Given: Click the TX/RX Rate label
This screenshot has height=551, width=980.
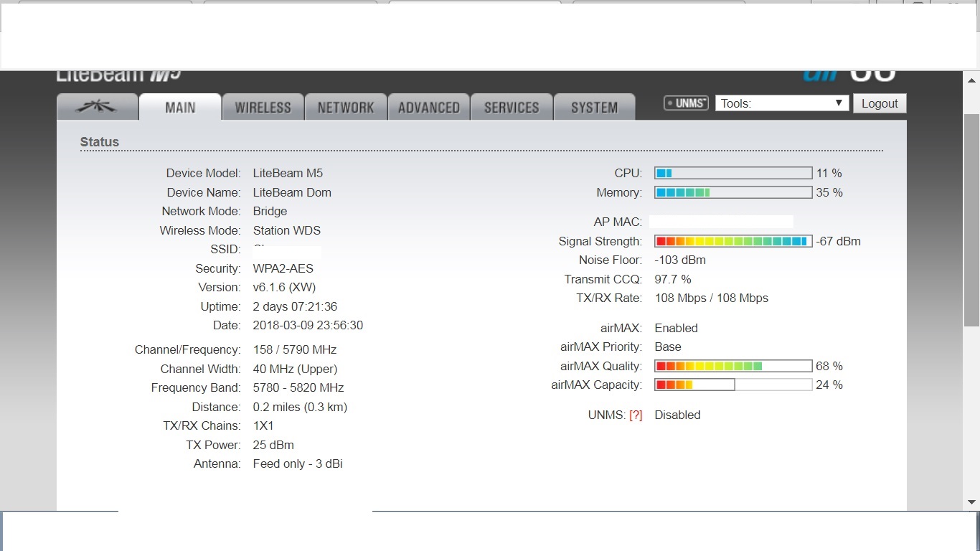Looking at the screenshot, I should [x=609, y=298].
